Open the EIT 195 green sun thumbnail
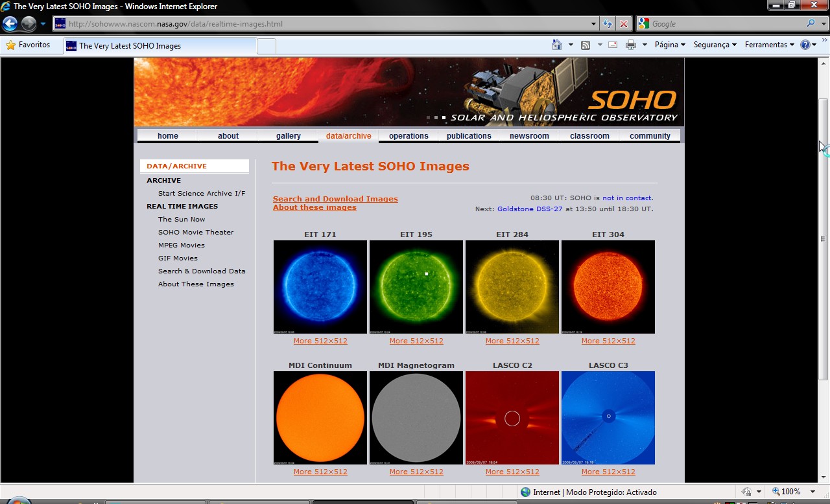 (x=416, y=287)
